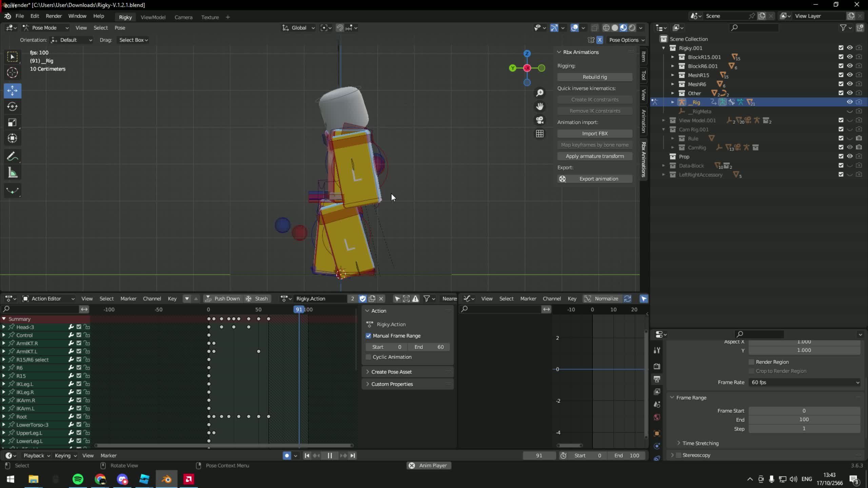Open the Pose menu in the viewport header
Screen dimensions: 868x488
click(x=120, y=28)
